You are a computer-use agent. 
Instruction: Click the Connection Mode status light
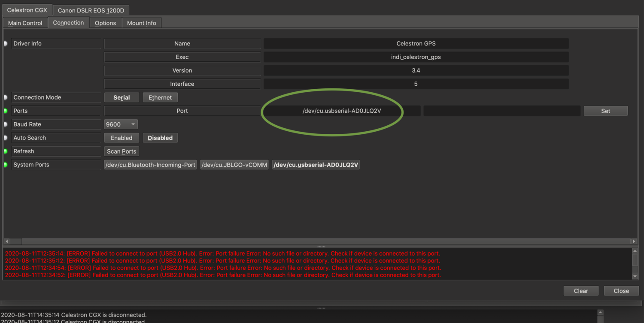[6, 97]
